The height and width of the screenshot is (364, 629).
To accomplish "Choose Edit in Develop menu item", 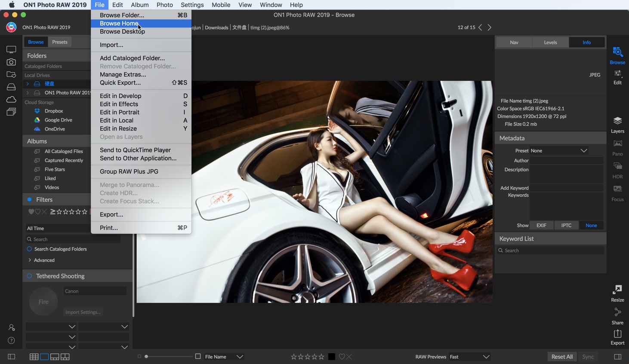I will [141, 96].
